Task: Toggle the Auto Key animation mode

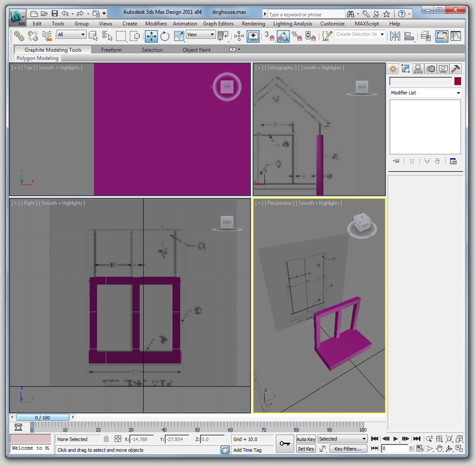Action: click(306, 439)
